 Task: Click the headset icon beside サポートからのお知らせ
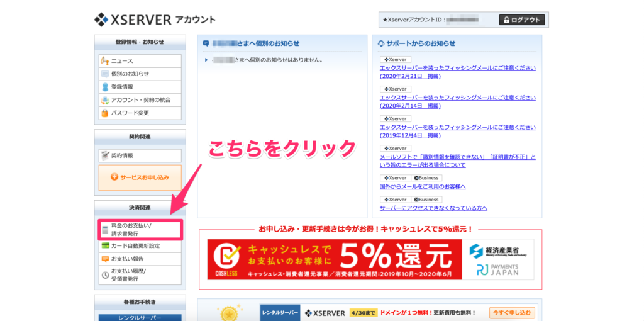pos(381,43)
